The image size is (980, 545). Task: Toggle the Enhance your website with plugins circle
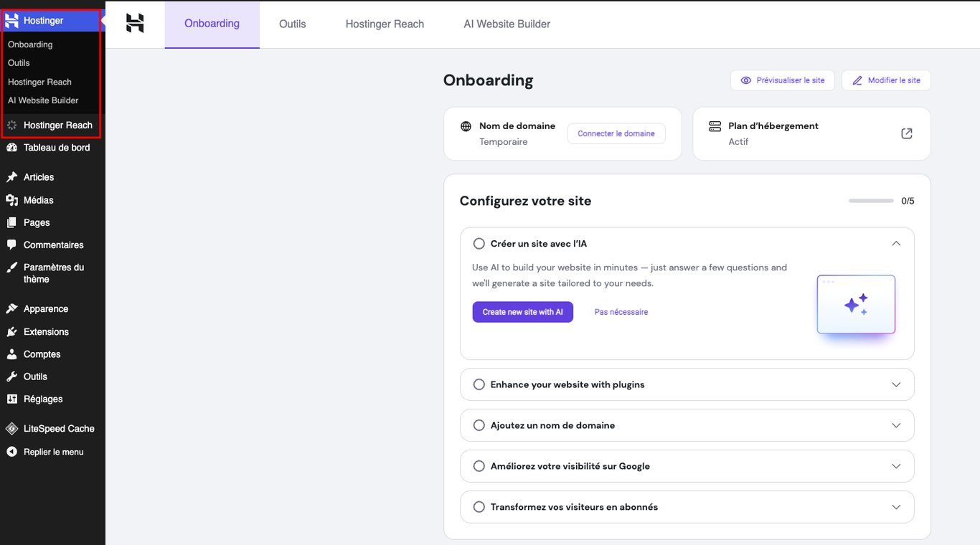point(479,384)
